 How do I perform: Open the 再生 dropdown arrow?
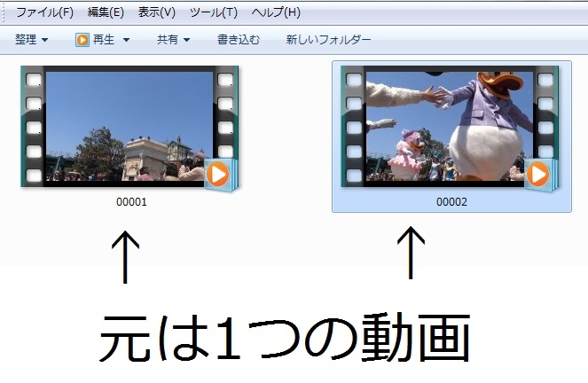126,40
